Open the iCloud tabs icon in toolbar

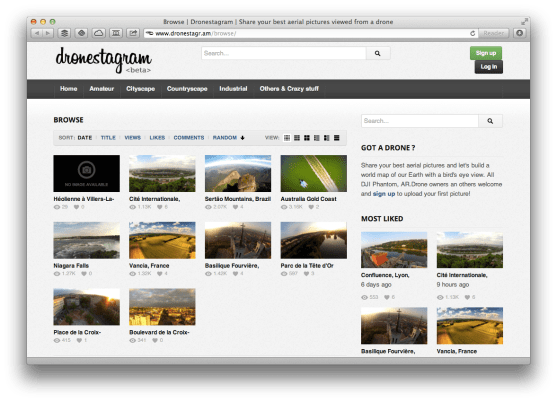point(98,33)
